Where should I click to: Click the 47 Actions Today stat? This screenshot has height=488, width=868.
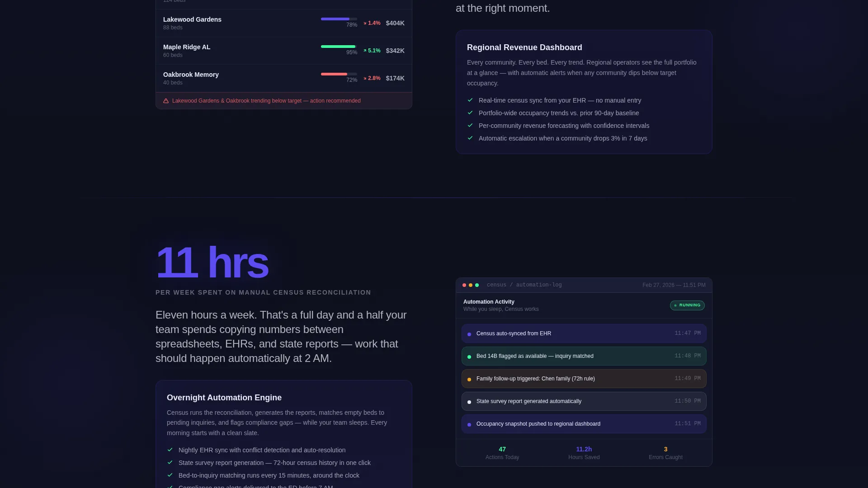click(x=502, y=453)
